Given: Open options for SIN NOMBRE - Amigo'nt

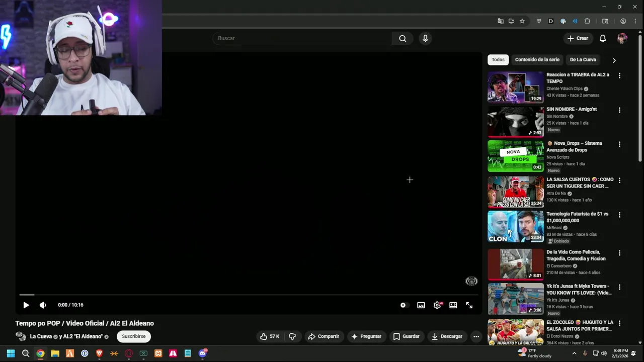Looking at the screenshot, I should (x=619, y=110).
